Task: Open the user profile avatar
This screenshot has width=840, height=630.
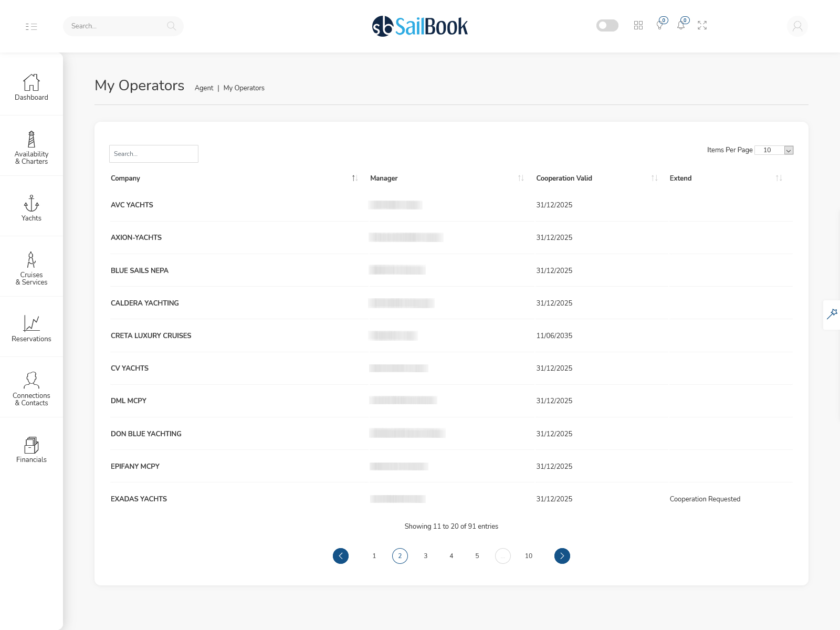Action: (x=797, y=26)
